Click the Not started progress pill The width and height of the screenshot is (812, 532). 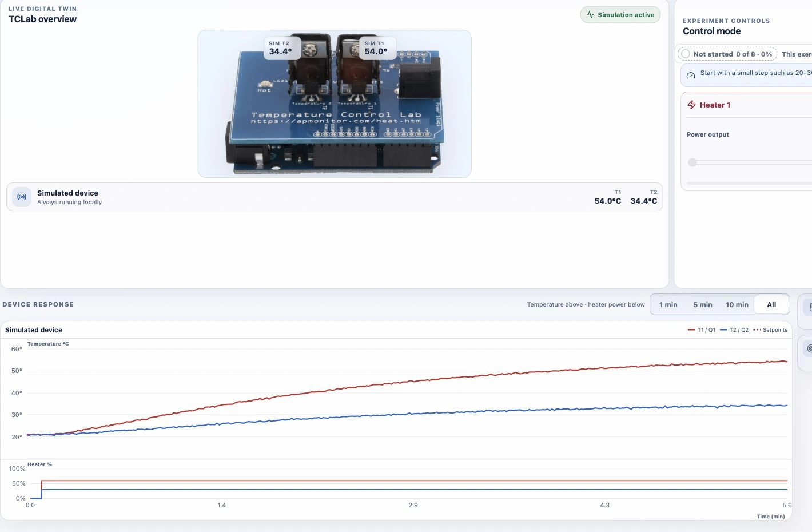pyautogui.click(x=727, y=54)
